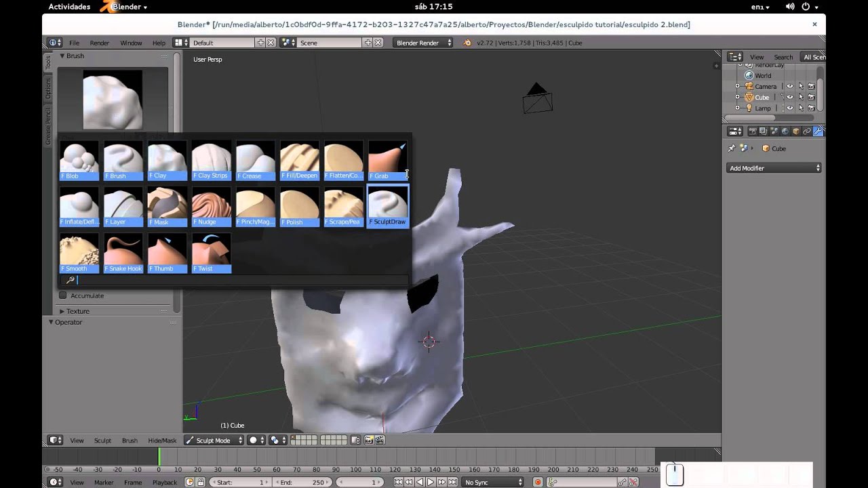Select the Mask brush

(x=167, y=207)
